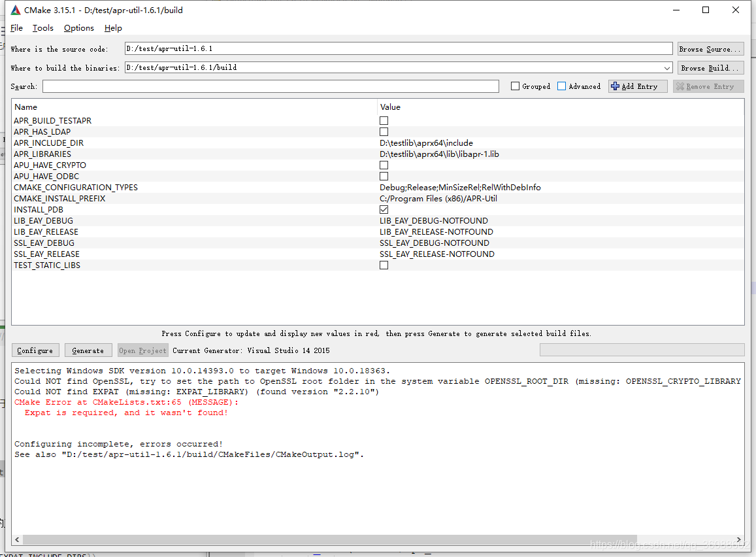Screen dimensions: 756x557
Task: Enable the Grouped view checkbox
Action: click(x=515, y=86)
